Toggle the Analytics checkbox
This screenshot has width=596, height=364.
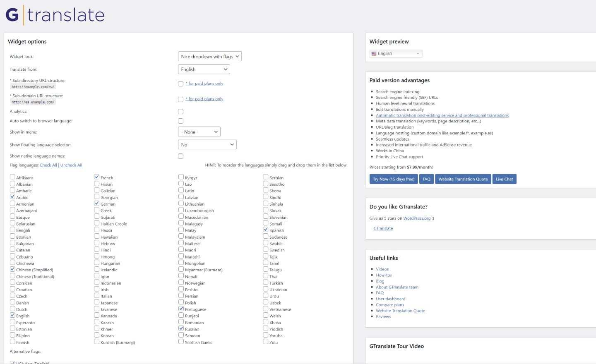point(180,112)
